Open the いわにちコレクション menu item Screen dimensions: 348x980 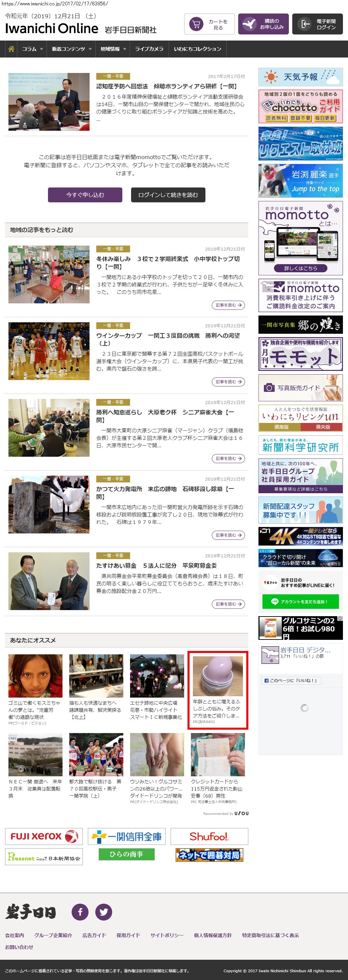pyautogui.click(x=197, y=49)
